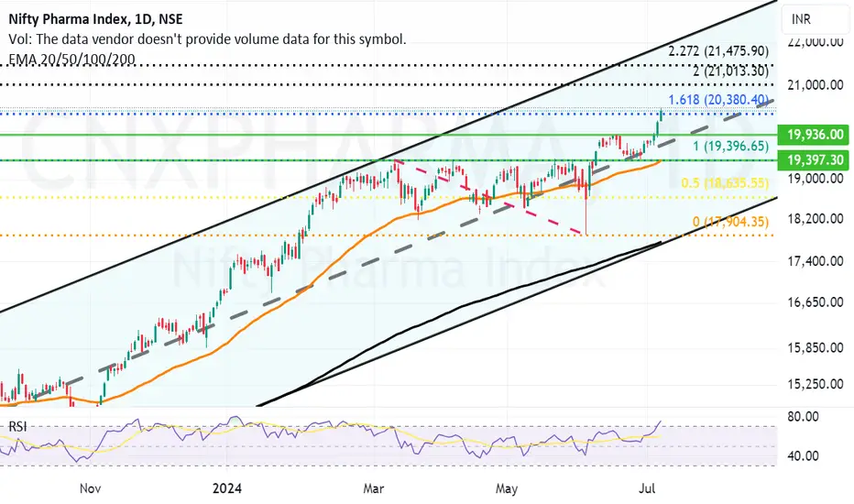The height and width of the screenshot is (504, 854).
Task: Click the 21,000.00 price axis value
Action: tap(816, 85)
